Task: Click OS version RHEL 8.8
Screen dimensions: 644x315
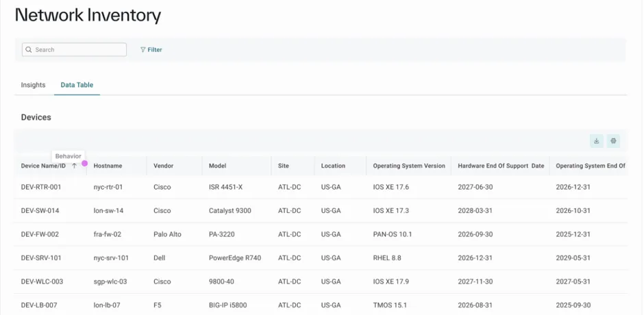Action: coord(387,258)
